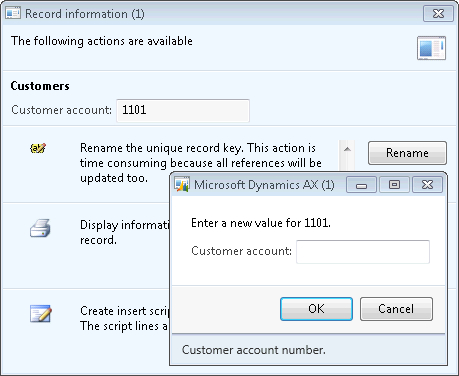Click the printer display information icon
This screenshot has height=376, width=459.
tap(40, 228)
